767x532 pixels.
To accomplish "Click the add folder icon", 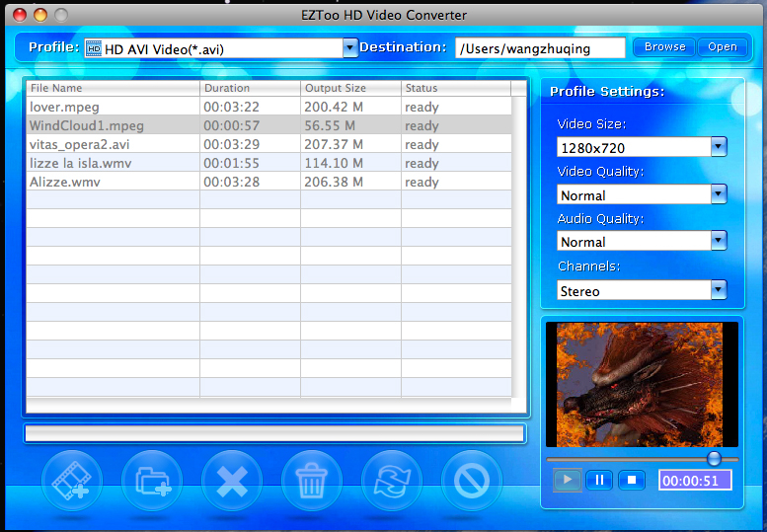I will point(152,481).
